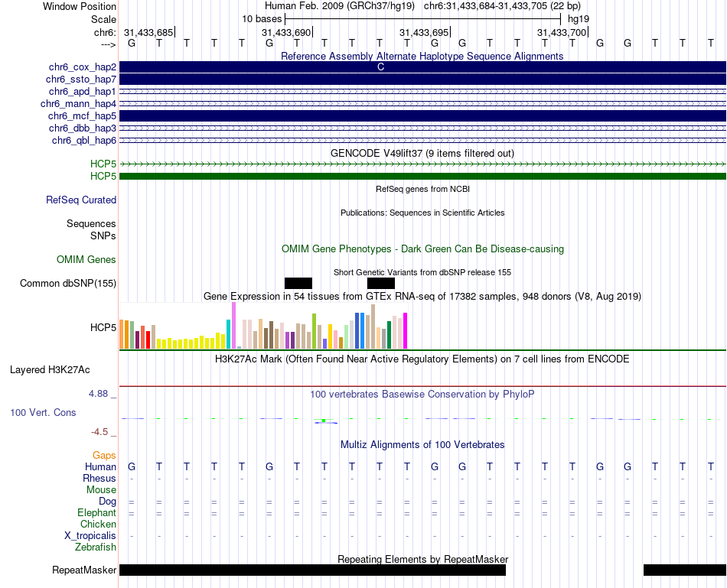Open Multiz Alignments of 100 Vertebrates title
This screenshot has height=588, width=727.
coord(422,445)
